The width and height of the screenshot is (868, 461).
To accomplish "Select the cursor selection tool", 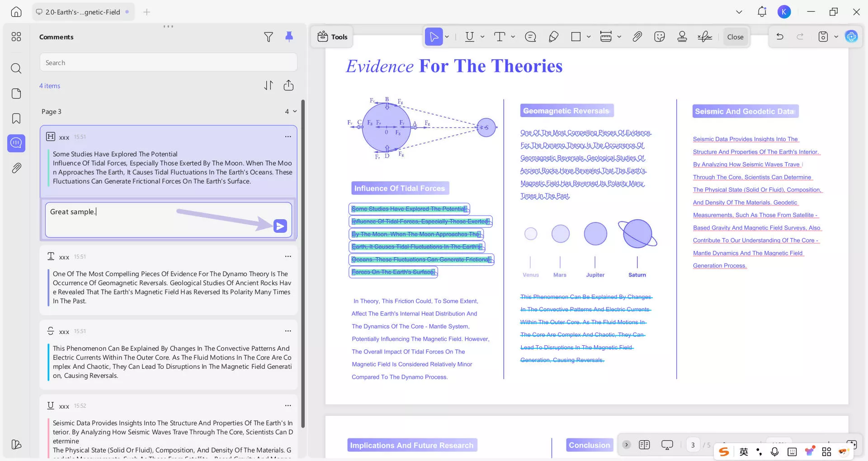I will [x=434, y=37].
